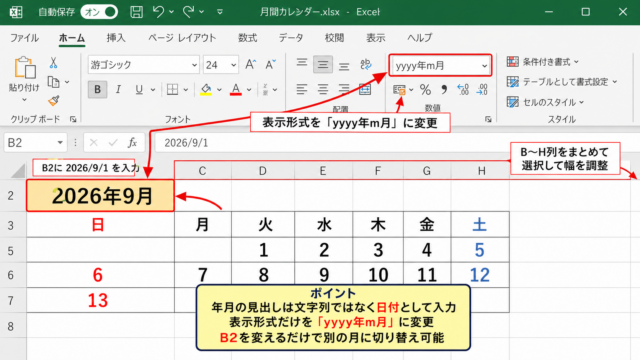Image resolution: width=640 pixels, height=360 pixels.
Task: Click the fx insert function icon
Action: pyautogui.click(x=132, y=143)
